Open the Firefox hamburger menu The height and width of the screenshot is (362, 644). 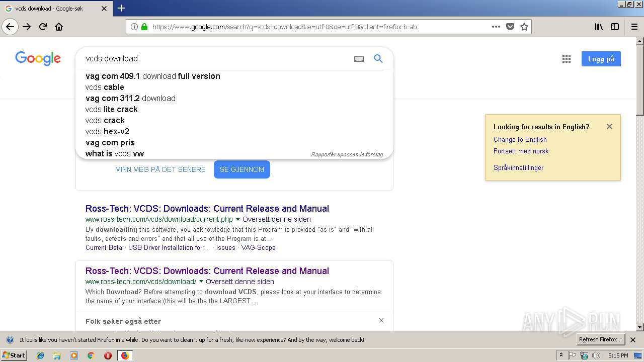pyautogui.click(x=634, y=27)
